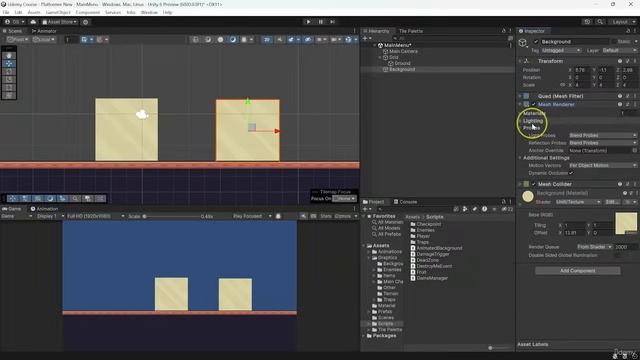Open the Assets menu
The width and height of the screenshot is (640, 360).
[x=34, y=13]
